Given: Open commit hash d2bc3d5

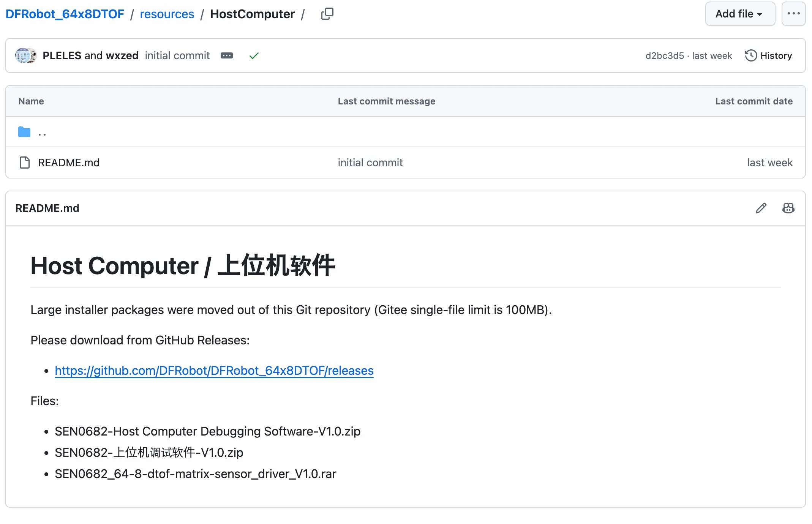Looking at the screenshot, I should click(x=665, y=56).
